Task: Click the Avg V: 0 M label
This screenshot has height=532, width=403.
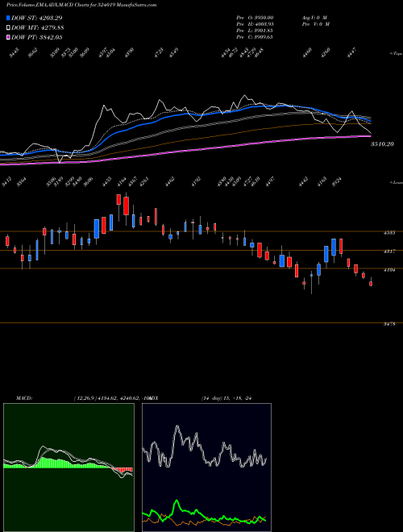Action: (315, 17)
